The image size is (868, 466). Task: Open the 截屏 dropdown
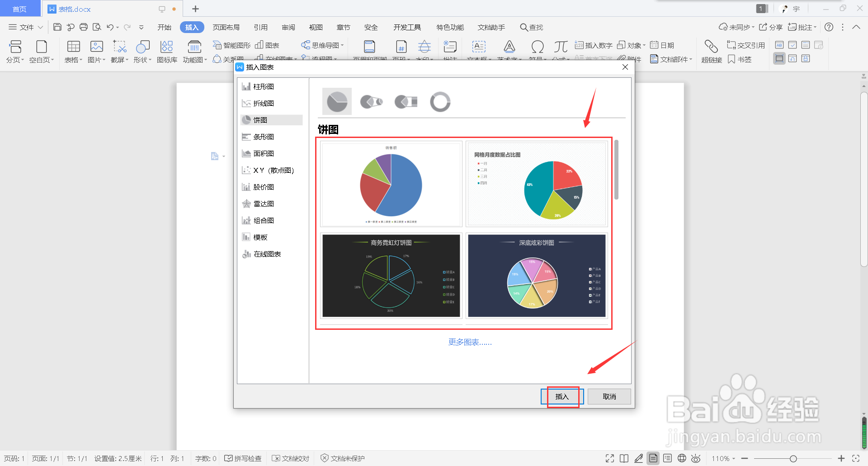click(119, 51)
